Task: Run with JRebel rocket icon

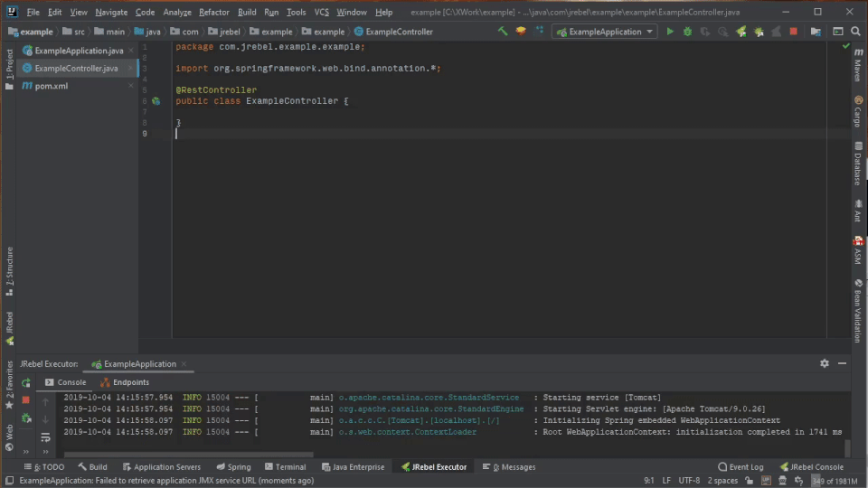Action: (x=741, y=32)
